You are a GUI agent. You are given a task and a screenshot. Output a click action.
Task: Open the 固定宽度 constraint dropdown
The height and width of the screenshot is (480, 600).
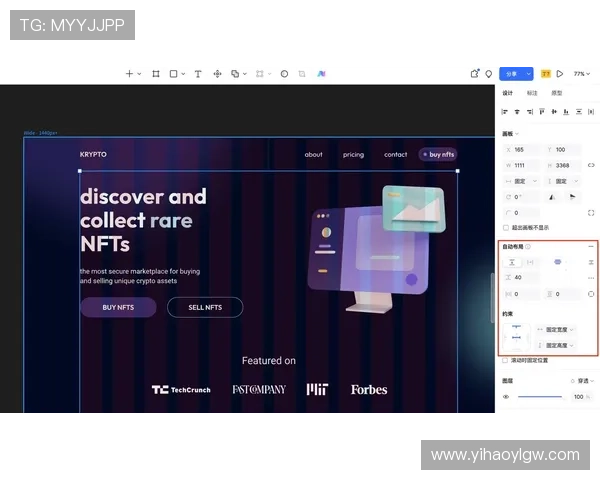coord(557,329)
